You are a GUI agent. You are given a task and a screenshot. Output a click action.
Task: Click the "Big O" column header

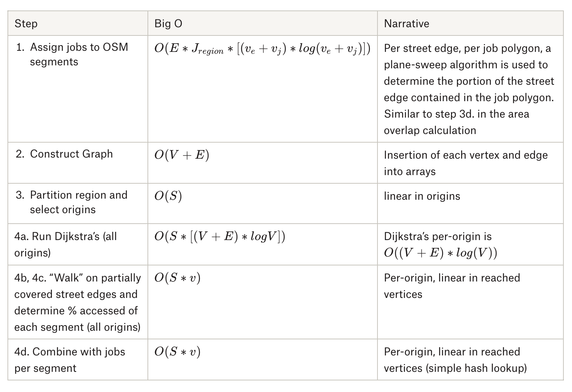tap(168, 24)
